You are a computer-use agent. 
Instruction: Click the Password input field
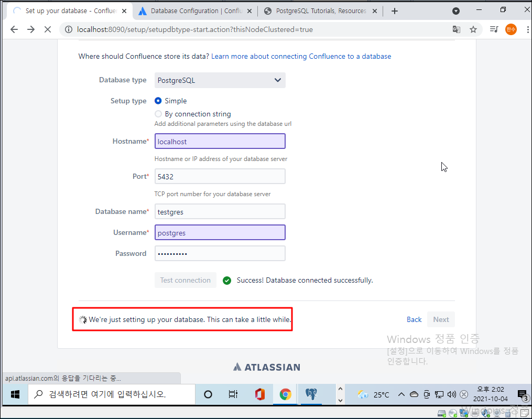[x=220, y=254]
